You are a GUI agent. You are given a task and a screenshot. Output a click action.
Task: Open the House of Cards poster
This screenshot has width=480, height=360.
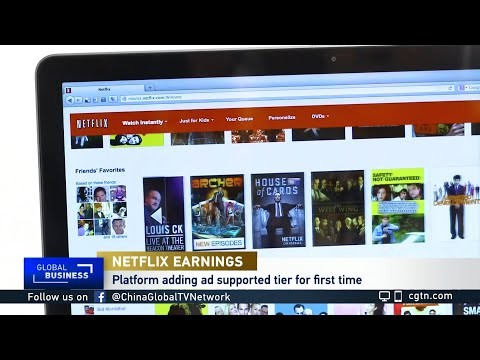pyautogui.click(x=278, y=211)
